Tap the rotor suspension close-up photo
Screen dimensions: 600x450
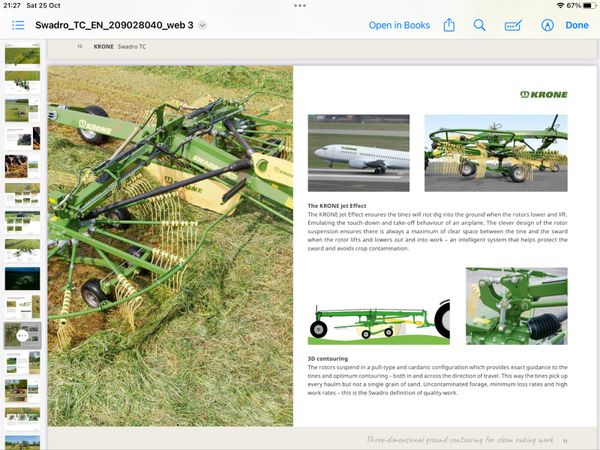[x=517, y=306]
